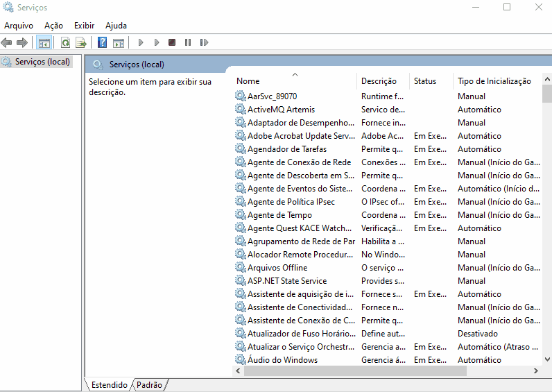
Task: Click the Stop service toolbar icon
Action: click(172, 42)
